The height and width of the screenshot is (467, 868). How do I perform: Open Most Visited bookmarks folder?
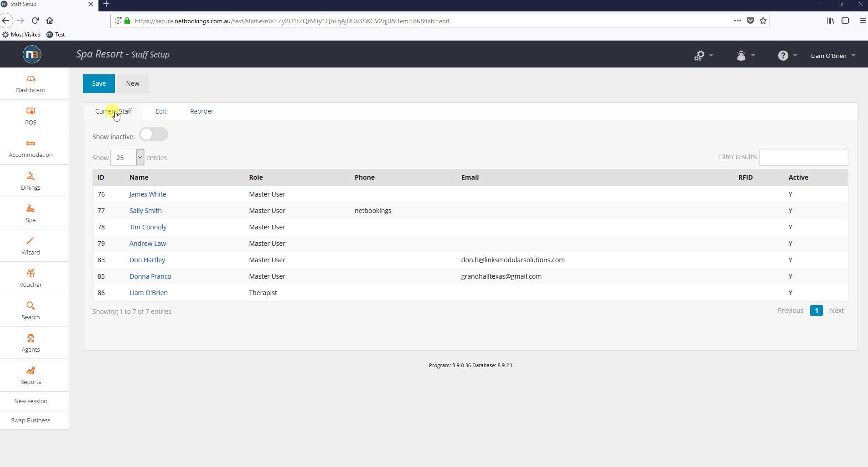coord(21,35)
